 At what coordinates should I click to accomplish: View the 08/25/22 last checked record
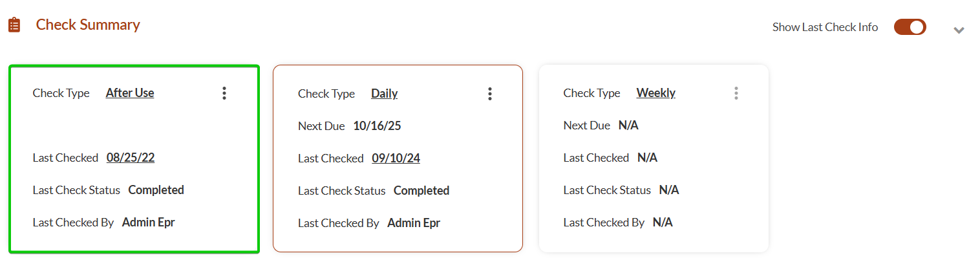pos(131,158)
